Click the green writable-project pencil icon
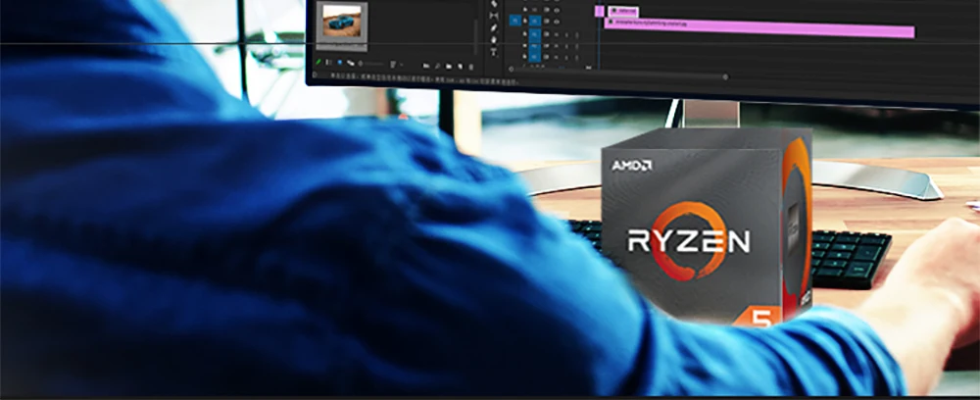This screenshot has width=980, height=400. click(x=318, y=63)
